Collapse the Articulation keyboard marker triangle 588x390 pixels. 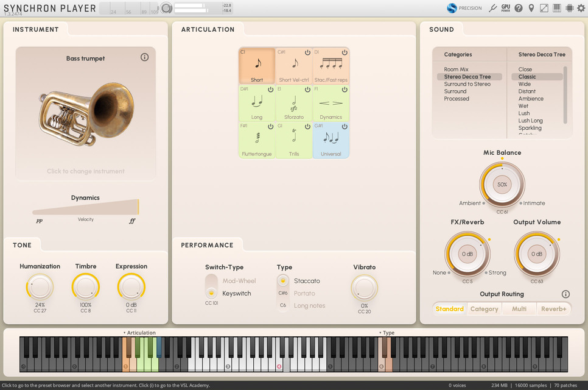click(x=125, y=333)
